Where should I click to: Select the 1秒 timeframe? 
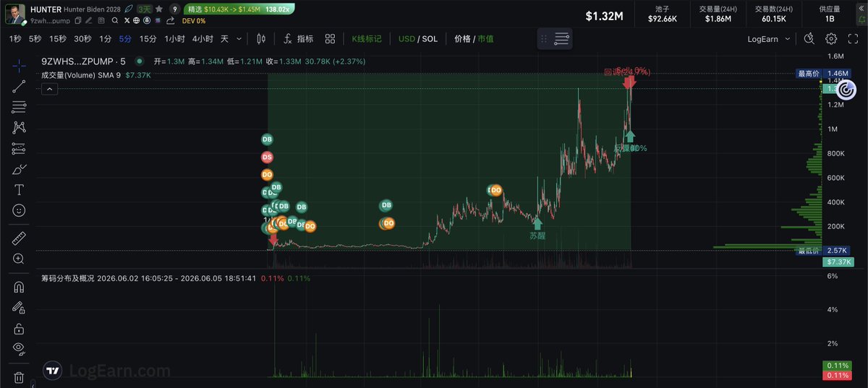[x=15, y=39]
